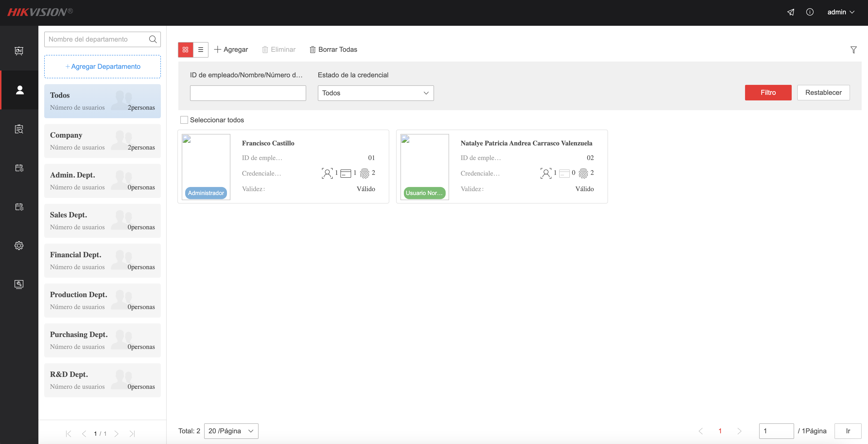Select current page number 1 in pagination
The height and width of the screenshot is (444, 868).
[720, 431]
